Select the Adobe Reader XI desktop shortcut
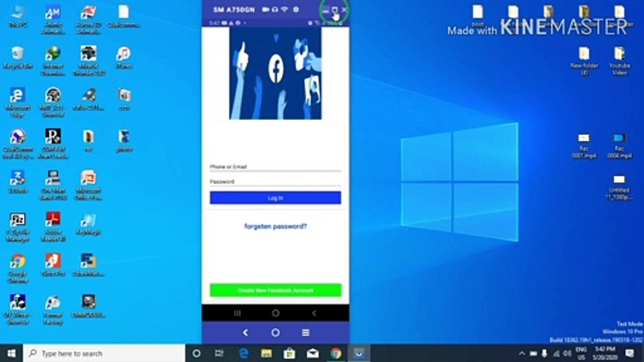 [x=53, y=227]
